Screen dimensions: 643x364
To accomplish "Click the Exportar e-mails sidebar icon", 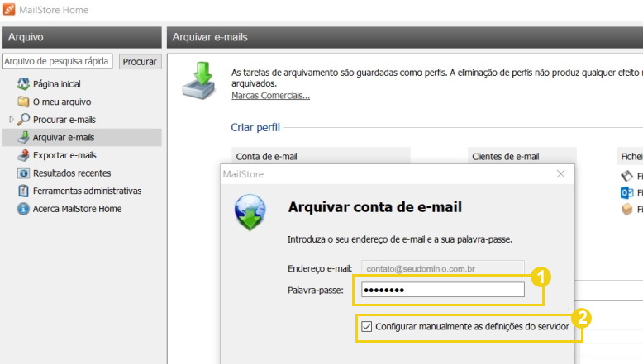I will (x=23, y=155).
